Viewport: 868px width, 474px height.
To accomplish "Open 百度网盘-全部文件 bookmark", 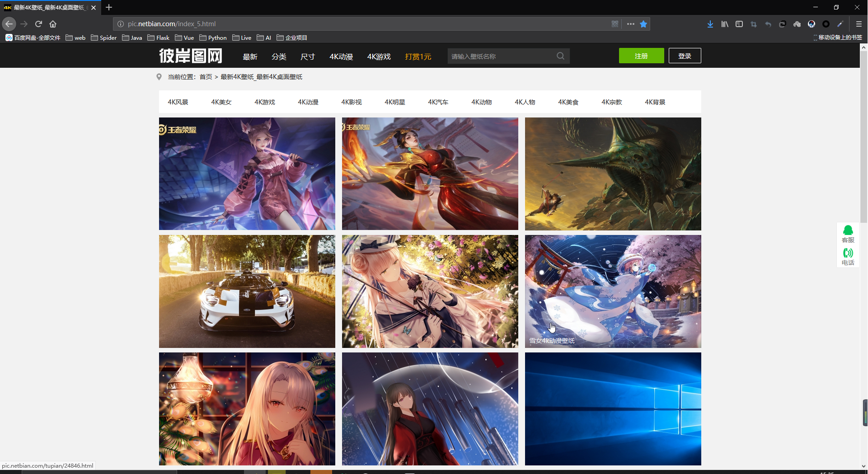I will coord(33,38).
